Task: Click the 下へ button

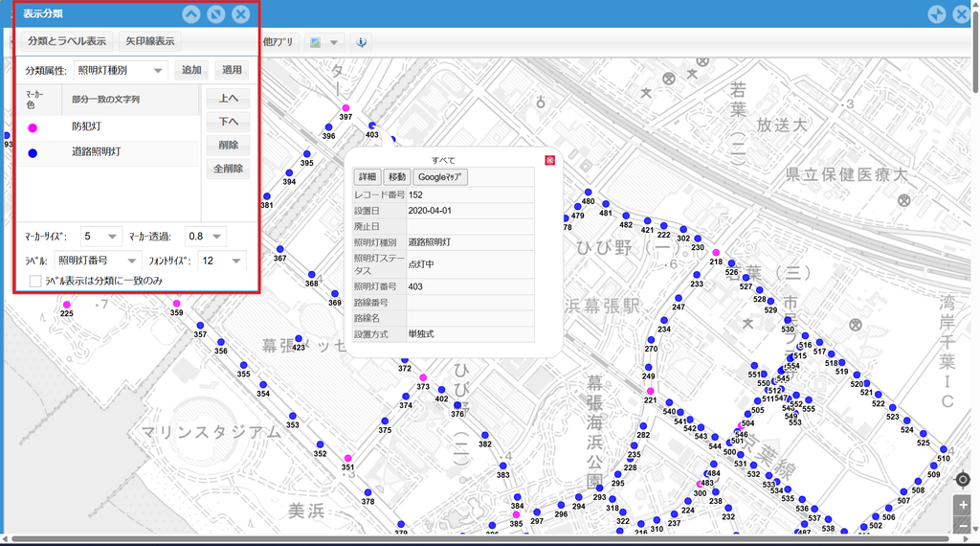Action: point(228,122)
